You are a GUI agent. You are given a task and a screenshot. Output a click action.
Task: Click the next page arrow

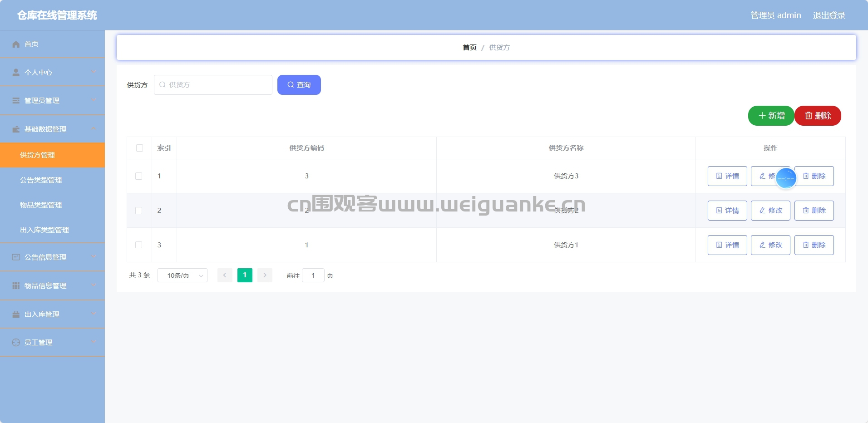pyautogui.click(x=265, y=275)
